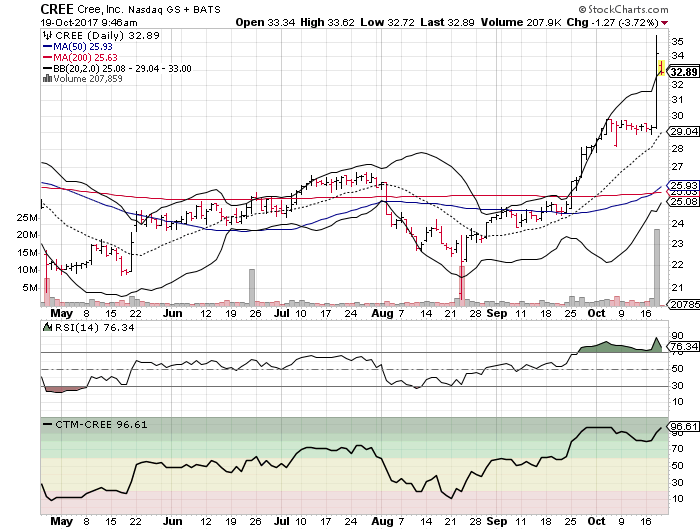Click the bold CREE ticker symbol in the title

coord(57,9)
